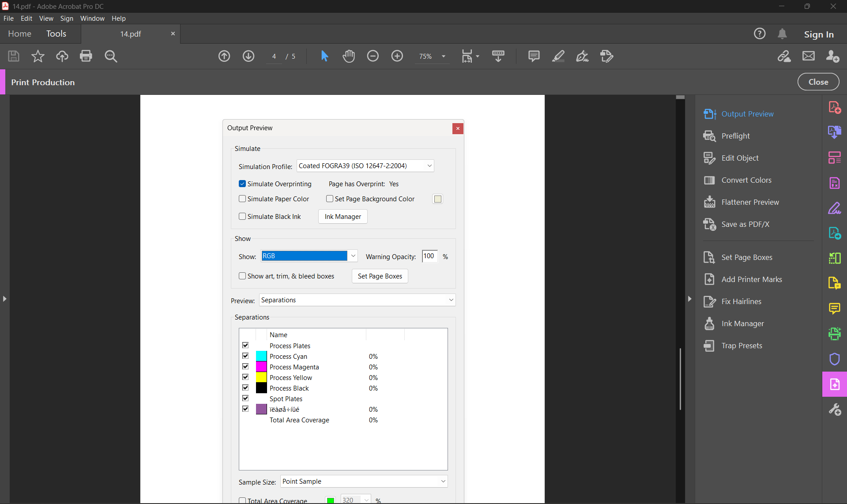Click the purple spot color swatch
The image size is (847, 504).
[261, 409]
